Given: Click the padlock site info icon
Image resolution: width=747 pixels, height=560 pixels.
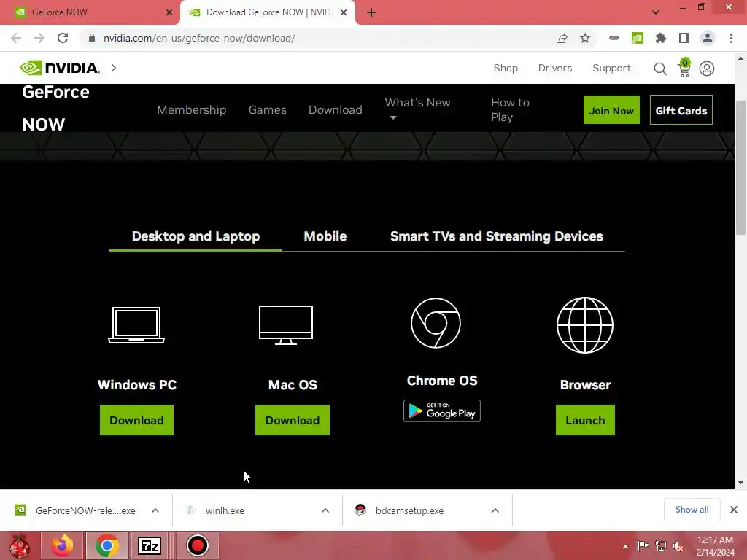Looking at the screenshot, I should pos(92,38).
